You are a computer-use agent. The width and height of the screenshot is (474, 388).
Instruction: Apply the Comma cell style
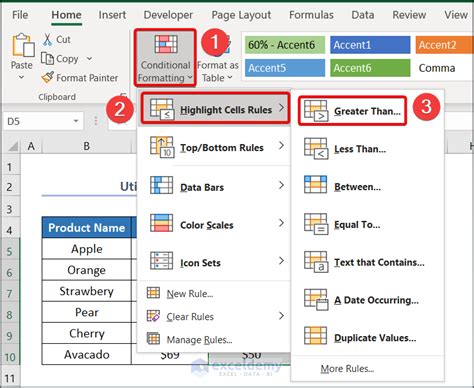(445, 68)
